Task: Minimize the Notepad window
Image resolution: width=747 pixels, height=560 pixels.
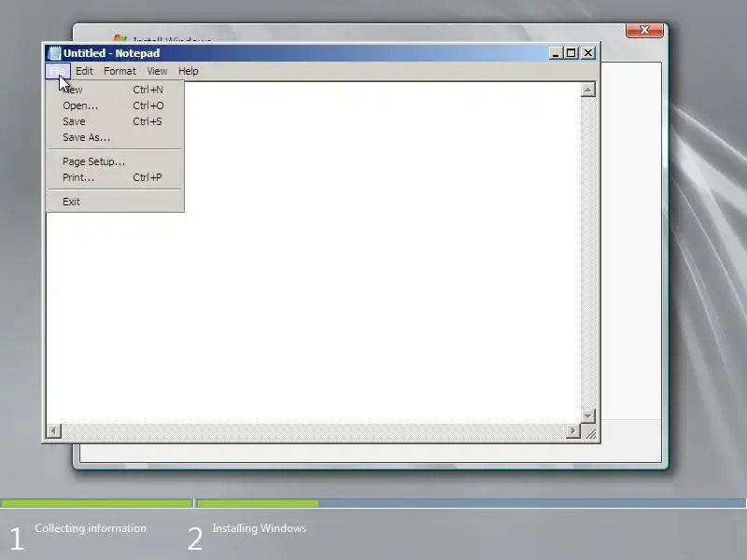Action: click(x=556, y=53)
